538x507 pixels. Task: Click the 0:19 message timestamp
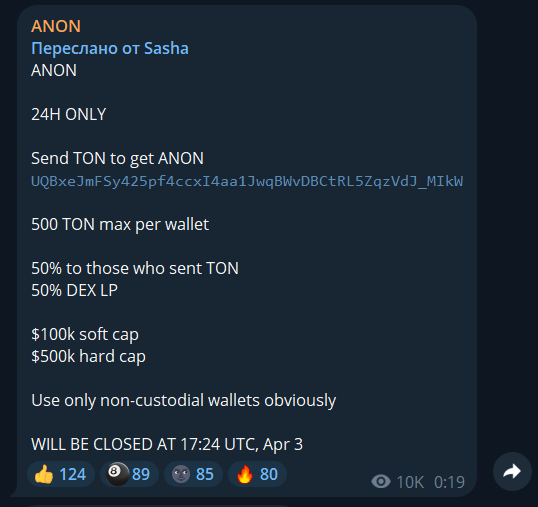tap(449, 482)
